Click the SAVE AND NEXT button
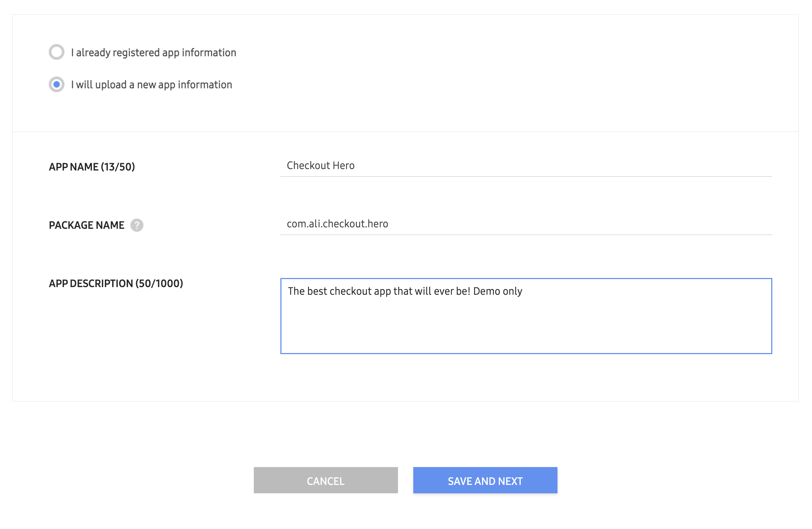812x529 pixels. pyautogui.click(x=485, y=480)
